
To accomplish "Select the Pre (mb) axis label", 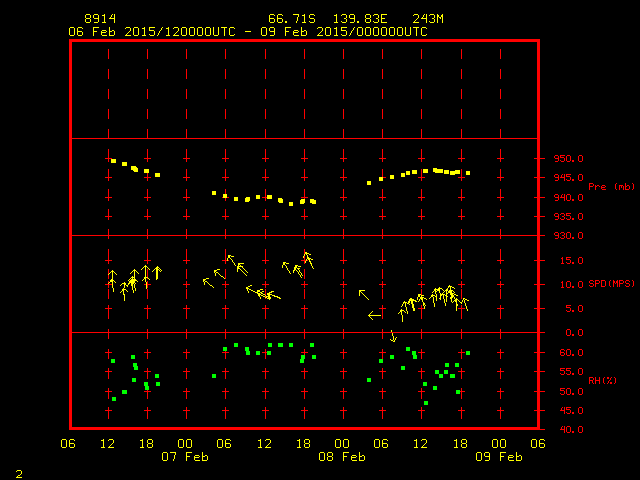I will [611, 187].
